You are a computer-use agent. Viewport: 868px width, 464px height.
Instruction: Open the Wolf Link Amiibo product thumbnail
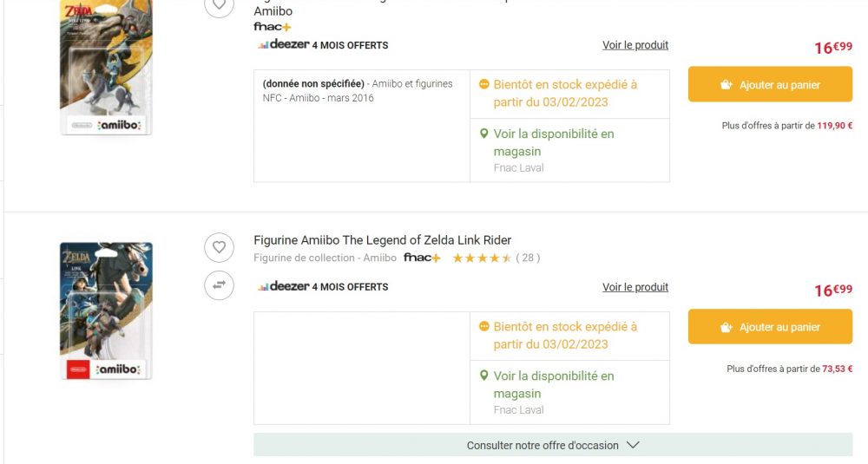pyautogui.click(x=106, y=68)
